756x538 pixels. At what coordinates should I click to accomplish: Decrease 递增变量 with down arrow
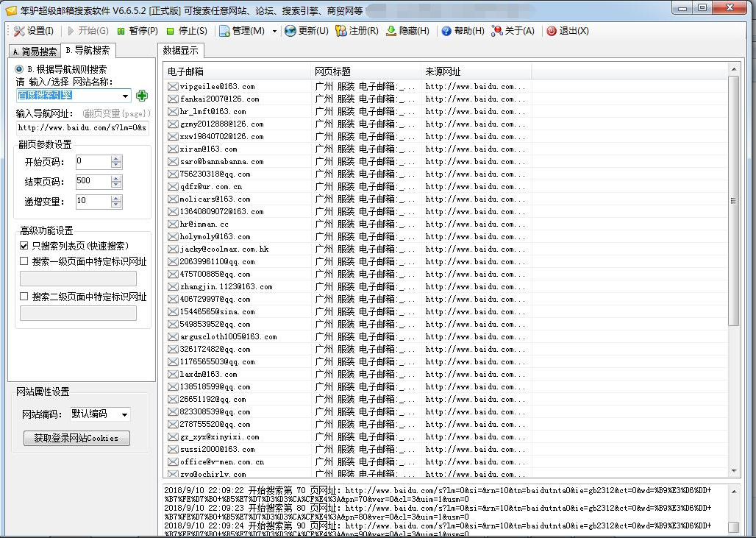116,205
